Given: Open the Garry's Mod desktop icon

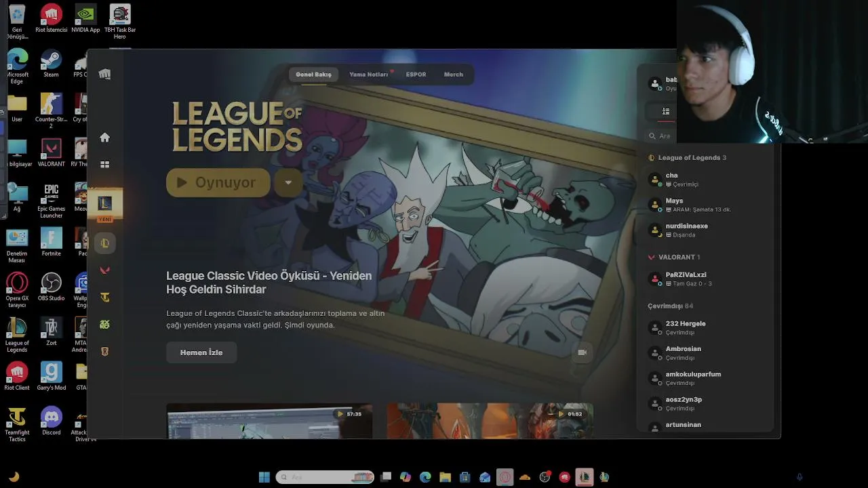Looking at the screenshot, I should [51, 377].
